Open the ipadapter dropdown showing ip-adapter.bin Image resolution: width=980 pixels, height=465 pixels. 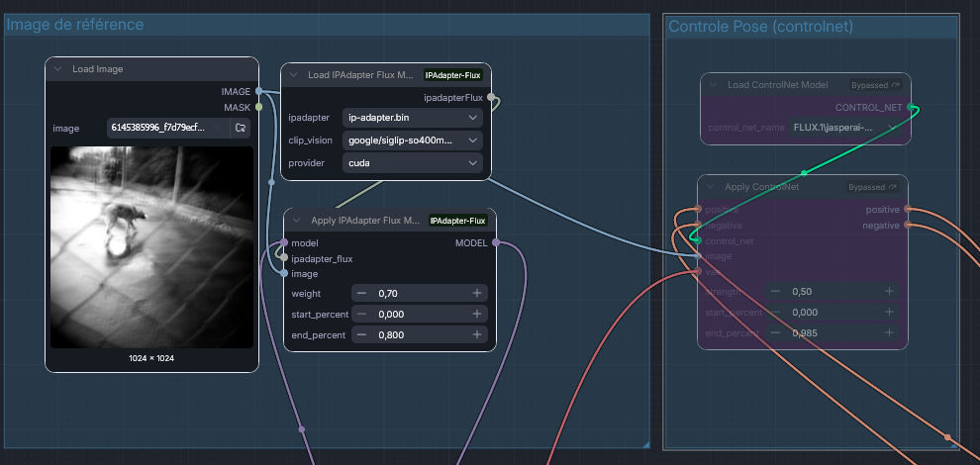coord(413,117)
